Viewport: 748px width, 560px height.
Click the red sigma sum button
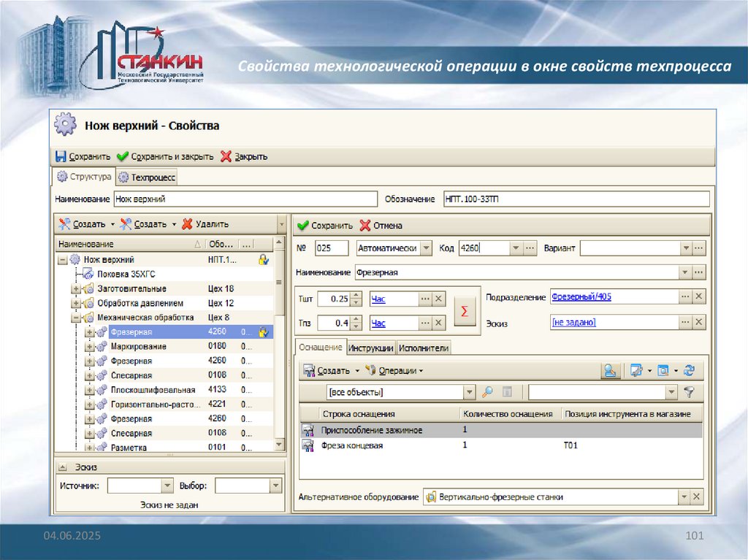(x=465, y=310)
